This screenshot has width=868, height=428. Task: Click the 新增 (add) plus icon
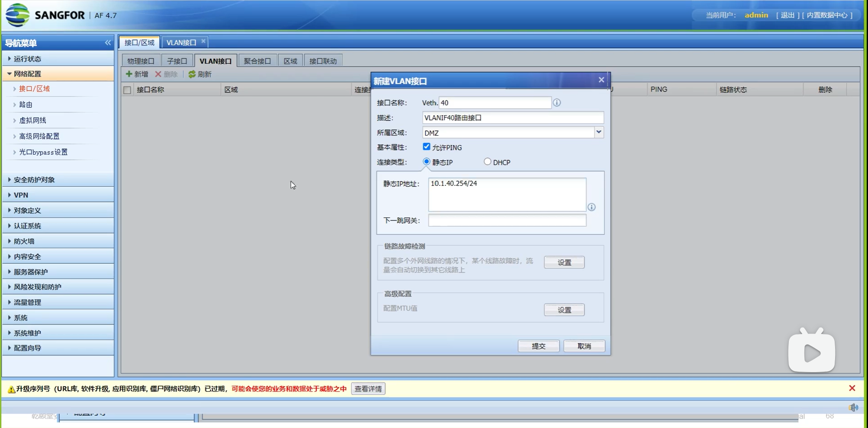tap(130, 74)
